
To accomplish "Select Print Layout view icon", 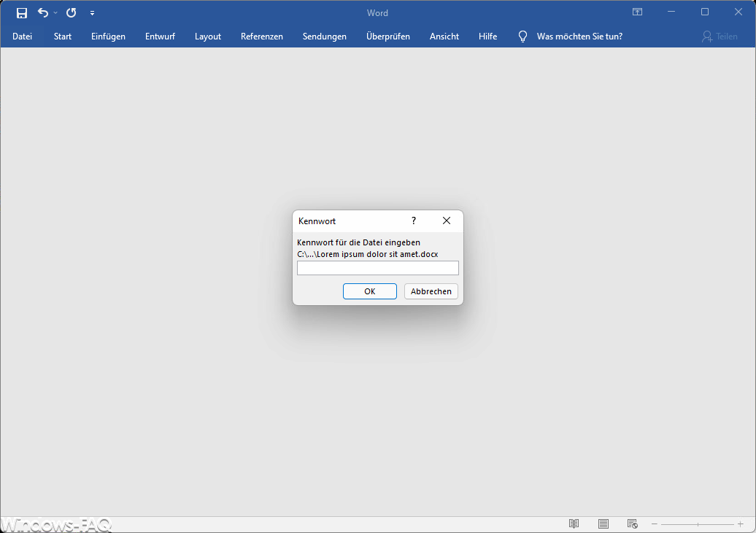I will pos(603,524).
